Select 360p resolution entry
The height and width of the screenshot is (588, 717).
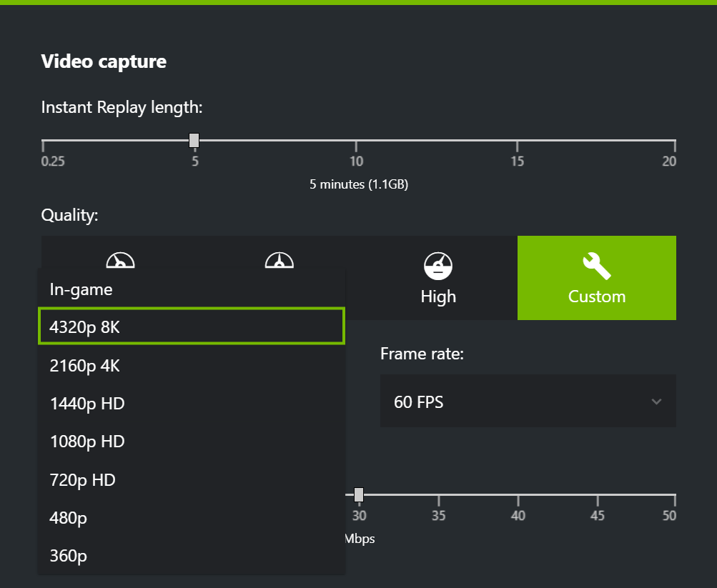pos(192,556)
